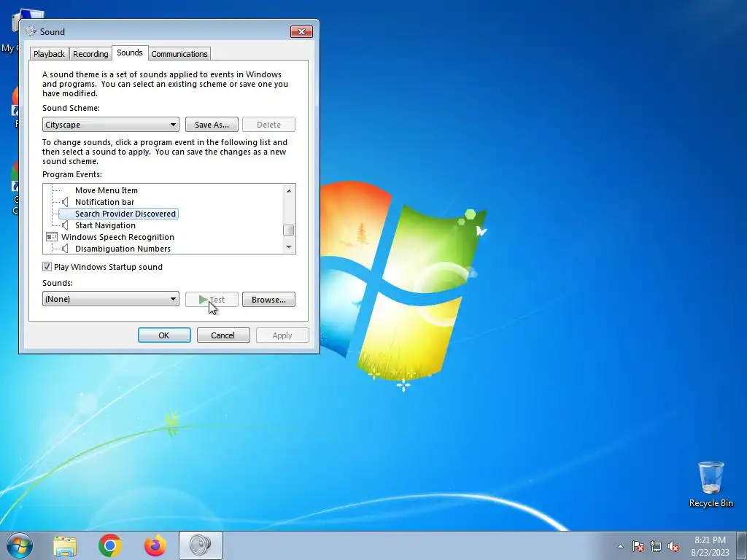Launch Firefox from taskbar
Viewport: 747px width, 560px height.
pyautogui.click(x=155, y=545)
